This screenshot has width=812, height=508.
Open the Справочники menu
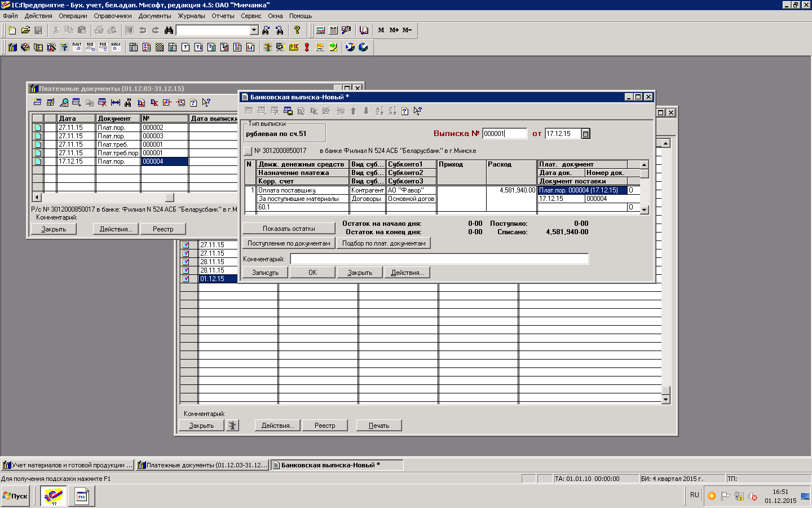[x=113, y=16]
